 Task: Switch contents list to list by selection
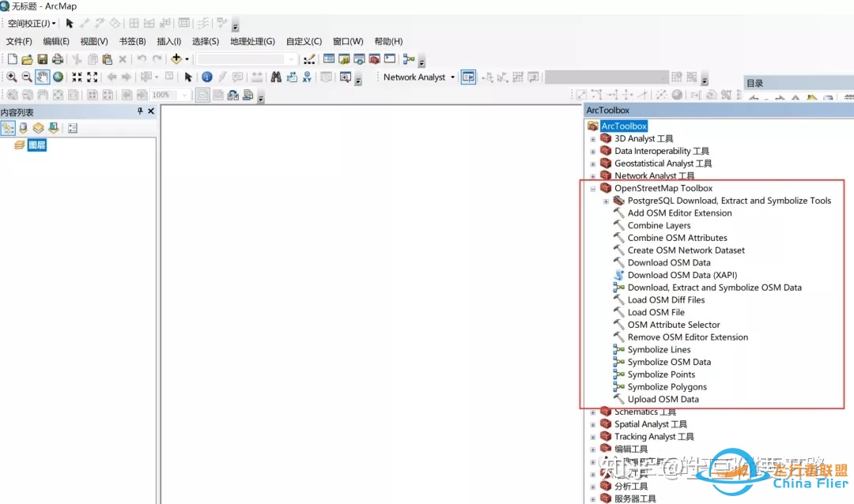pos(54,129)
